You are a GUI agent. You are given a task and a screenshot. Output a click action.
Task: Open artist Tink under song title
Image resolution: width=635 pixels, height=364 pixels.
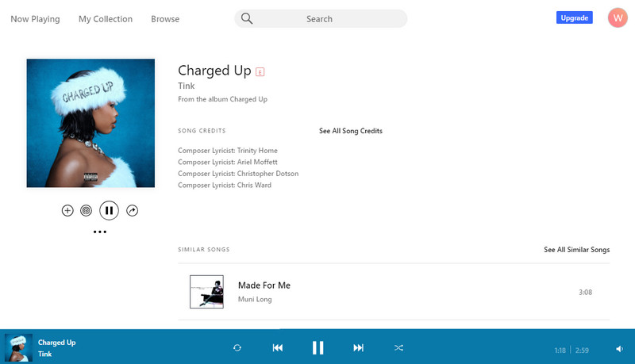pyautogui.click(x=187, y=86)
